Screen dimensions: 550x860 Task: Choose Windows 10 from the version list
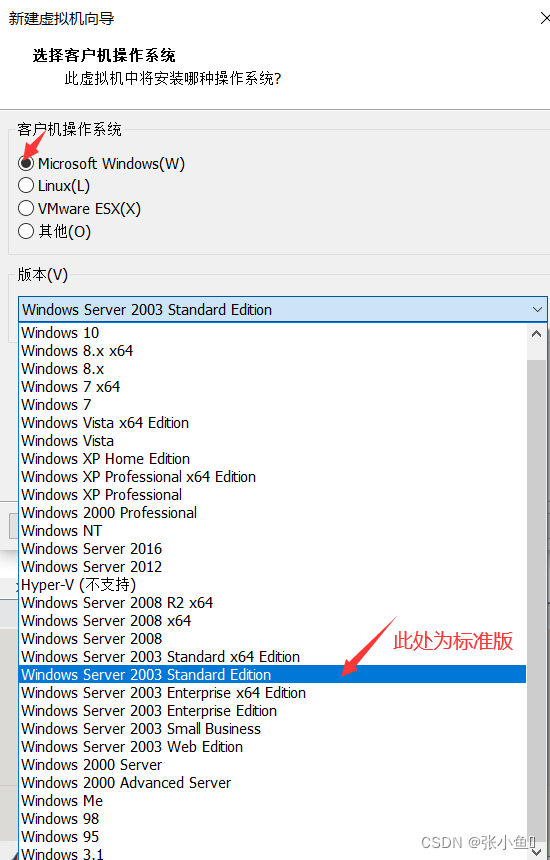point(273,332)
